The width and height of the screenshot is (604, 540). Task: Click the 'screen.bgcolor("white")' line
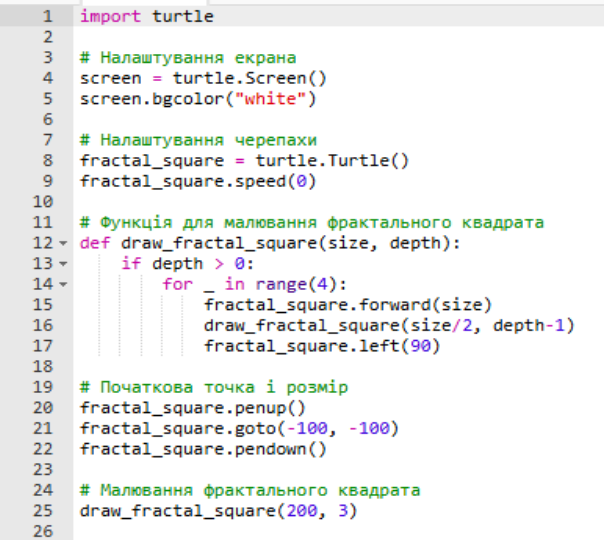tap(198, 99)
